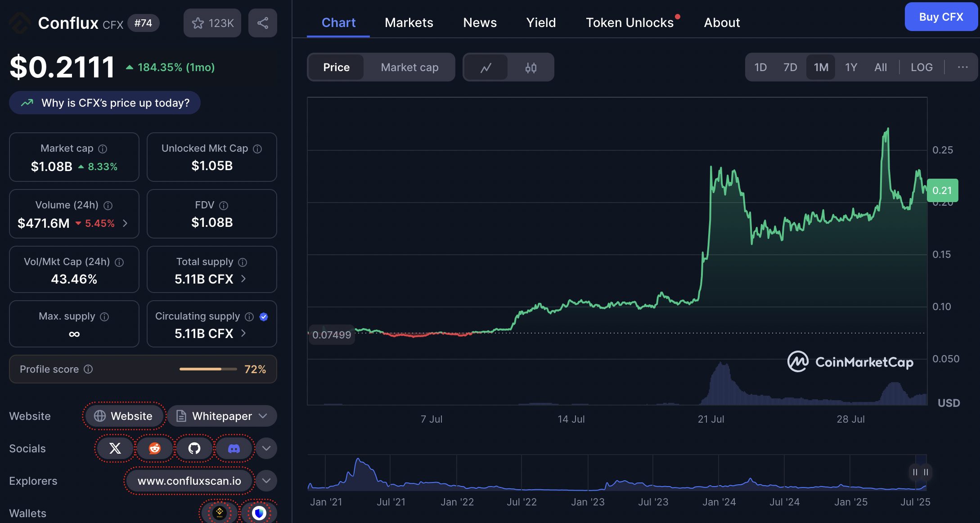This screenshot has height=523, width=980.
Task: Expand the Whitepaper dropdown
Action: 222,416
